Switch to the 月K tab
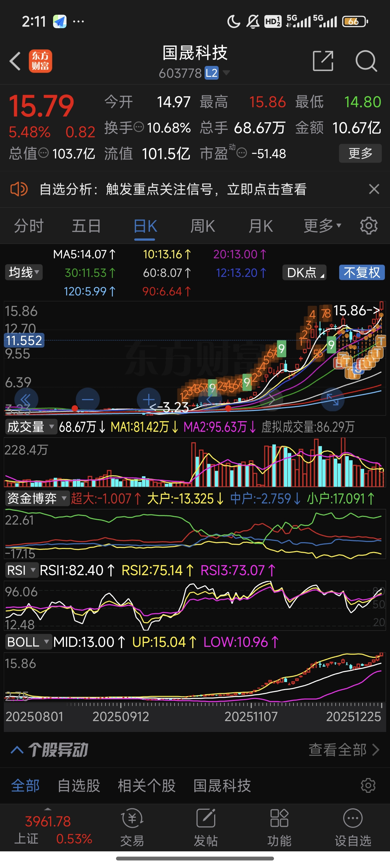 (x=261, y=226)
